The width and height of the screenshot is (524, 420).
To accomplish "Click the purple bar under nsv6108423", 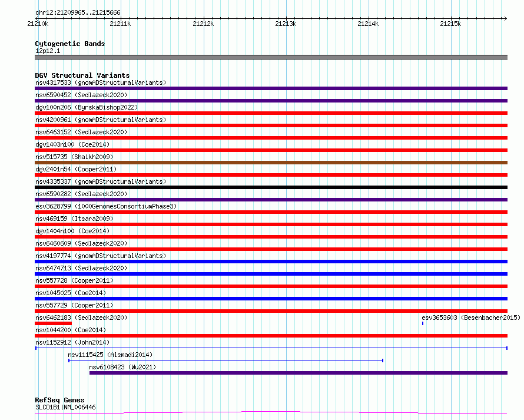I will pyautogui.click(x=299, y=373).
